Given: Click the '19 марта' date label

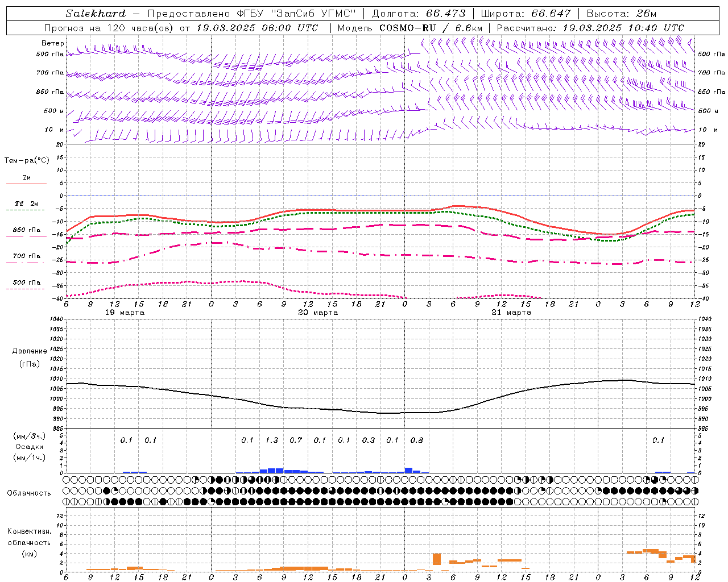Looking at the screenshot, I should (125, 313).
